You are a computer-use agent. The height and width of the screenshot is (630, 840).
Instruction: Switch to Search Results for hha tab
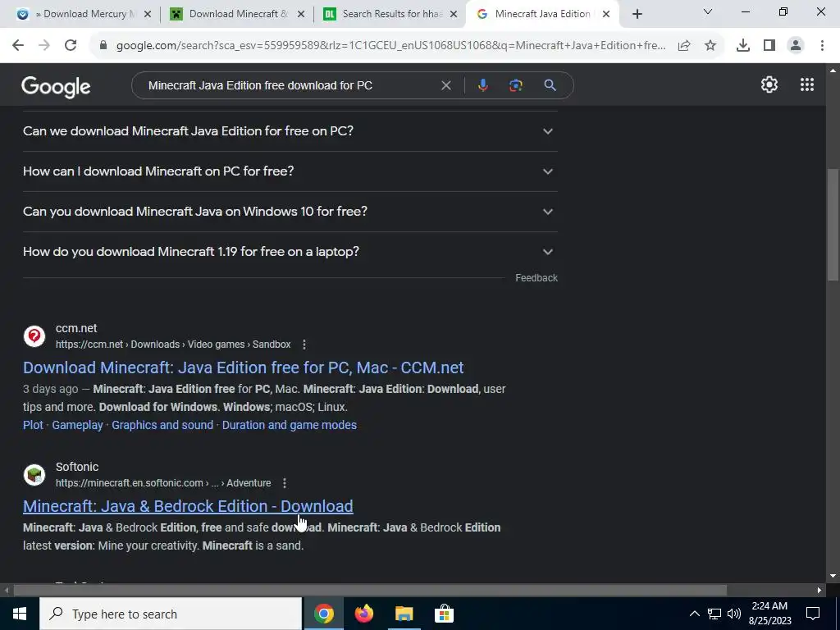coord(388,14)
